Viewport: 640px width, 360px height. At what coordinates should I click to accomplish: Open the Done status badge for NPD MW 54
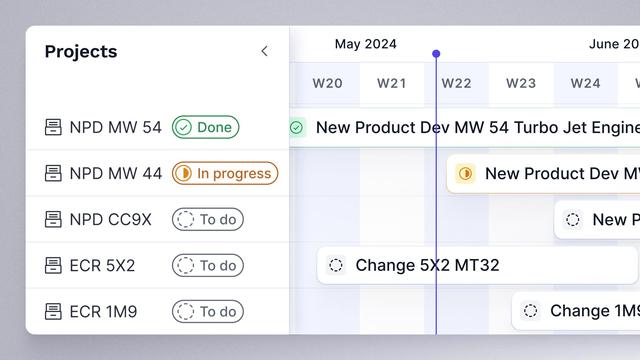[x=205, y=127]
